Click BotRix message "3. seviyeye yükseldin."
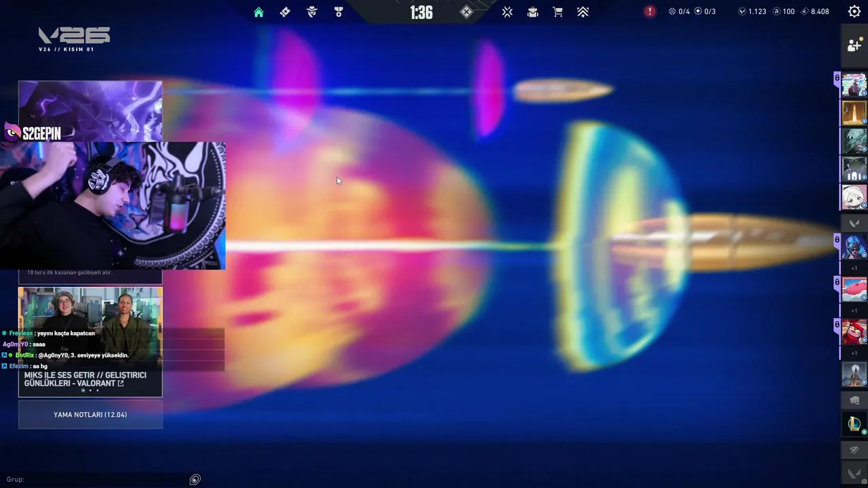 pos(100,355)
